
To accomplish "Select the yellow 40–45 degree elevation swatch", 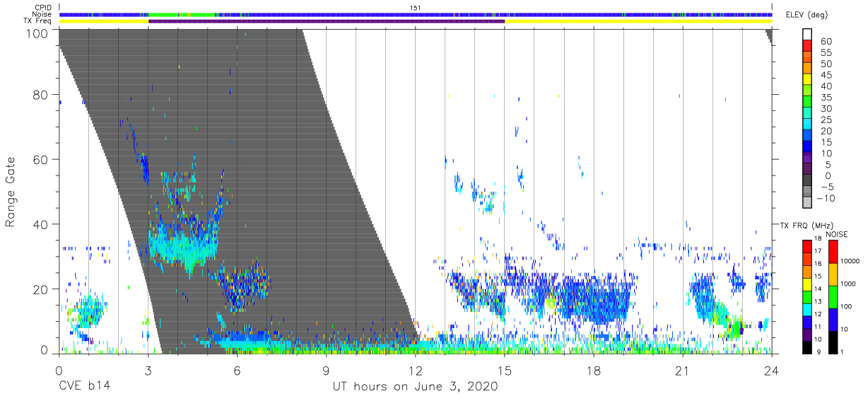I will click(x=807, y=80).
